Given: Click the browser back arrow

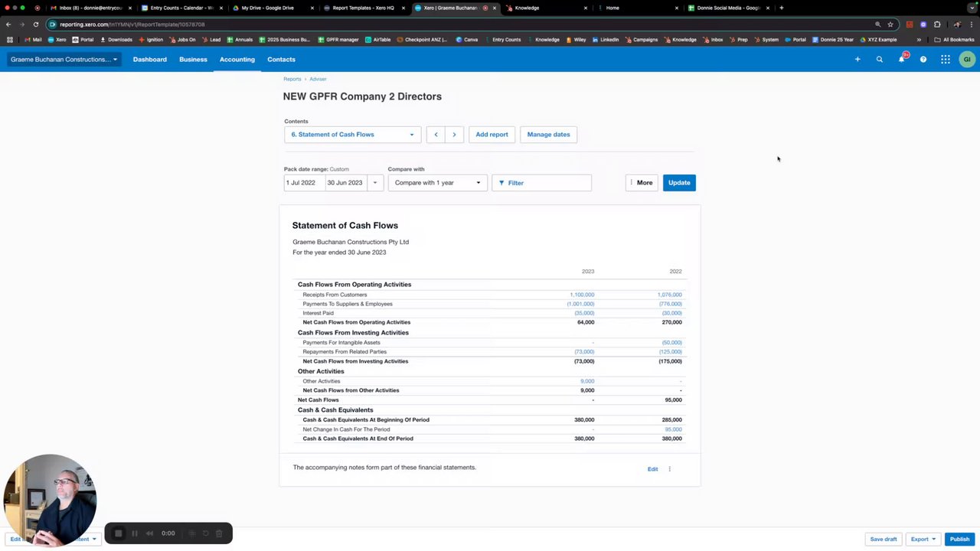Looking at the screenshot, I should 8,24.
